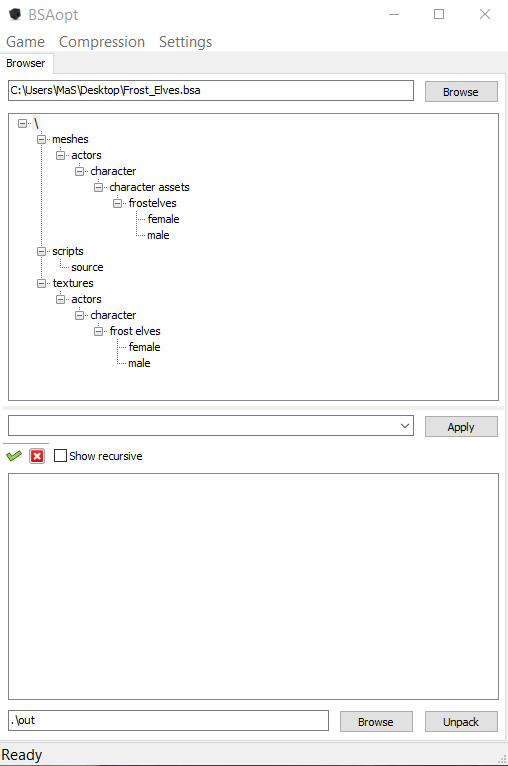Click the BSAopt application icon in title bar
Image resolution: width=508 pixels, height=766 pixels.
[15, 14]
